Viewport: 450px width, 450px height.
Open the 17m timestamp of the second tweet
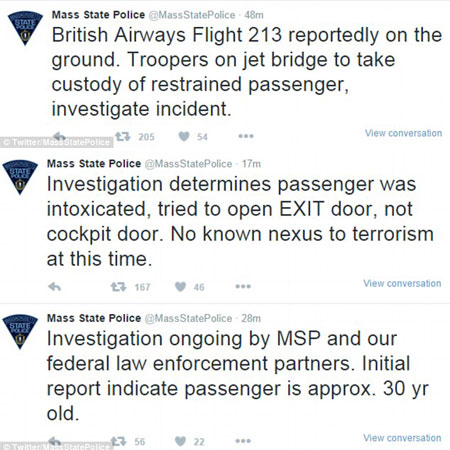point(251,164)
